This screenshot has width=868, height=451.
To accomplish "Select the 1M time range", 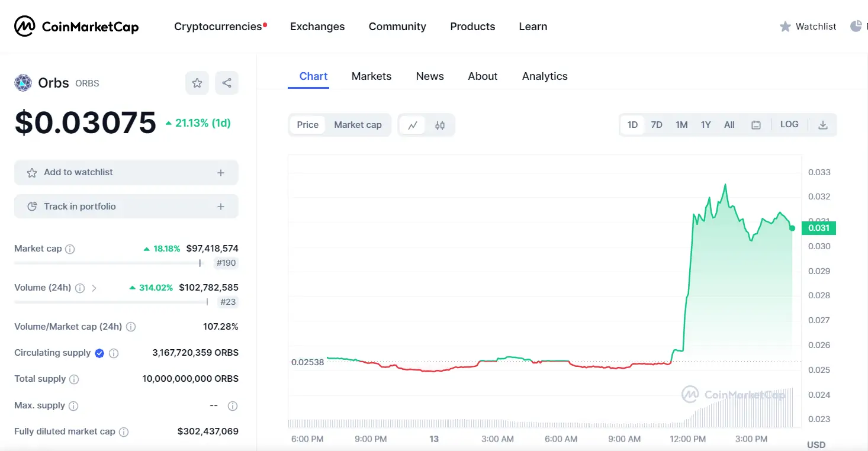I will coord(681,125).
